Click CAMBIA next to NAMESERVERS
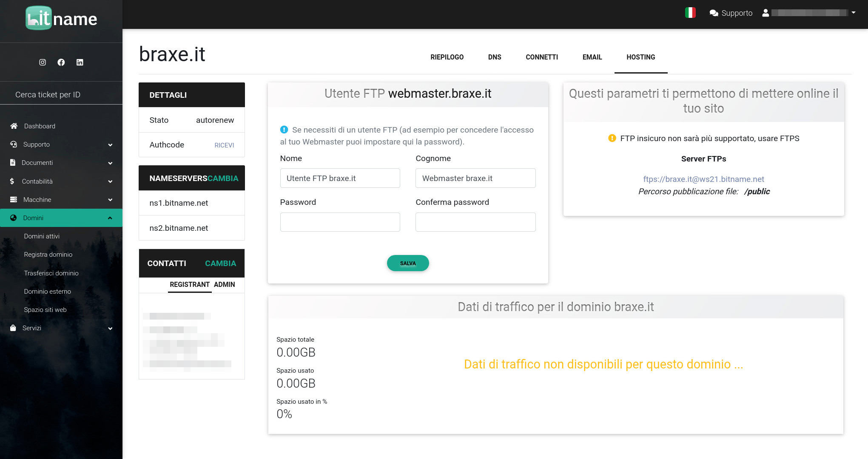Viewport: 868px width, 459px height. (x=223, y=178)
